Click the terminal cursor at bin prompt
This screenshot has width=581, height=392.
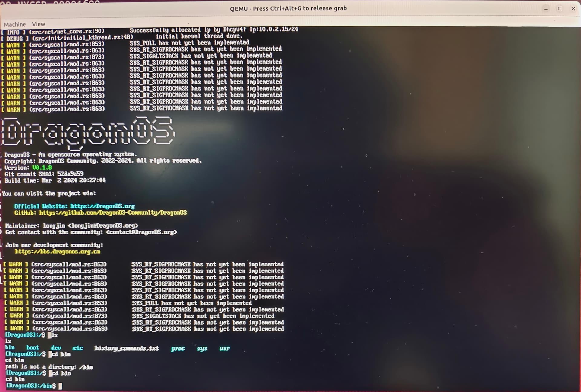click(61, 386)
